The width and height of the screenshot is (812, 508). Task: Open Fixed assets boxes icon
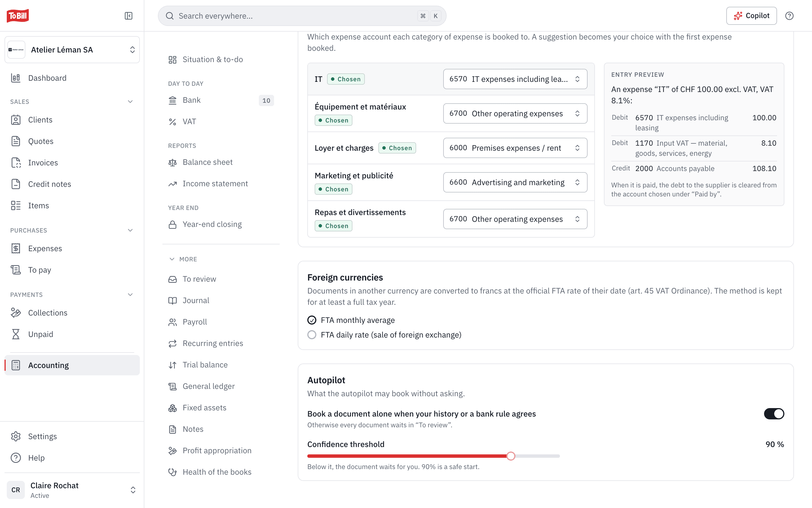click(x=173, y=408)
